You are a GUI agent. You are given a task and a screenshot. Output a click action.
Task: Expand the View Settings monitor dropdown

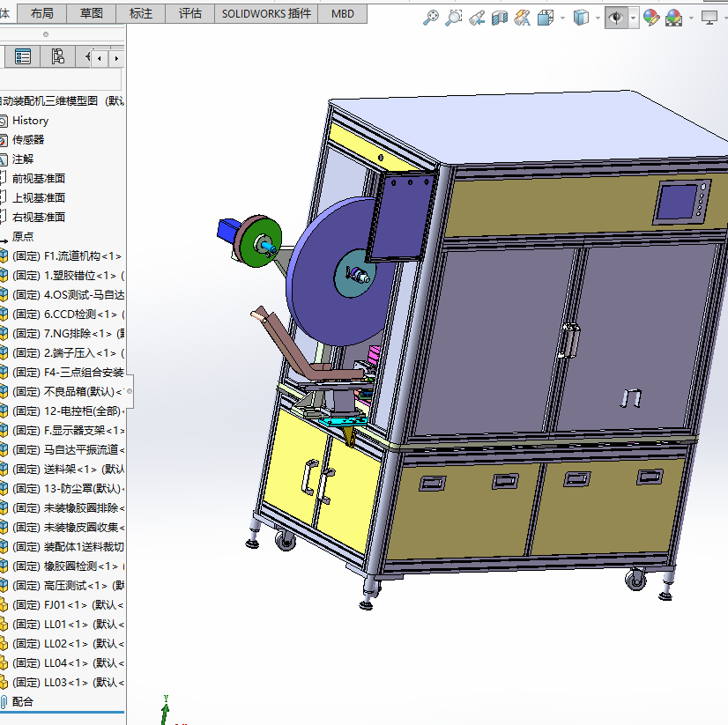coord(710,18)
